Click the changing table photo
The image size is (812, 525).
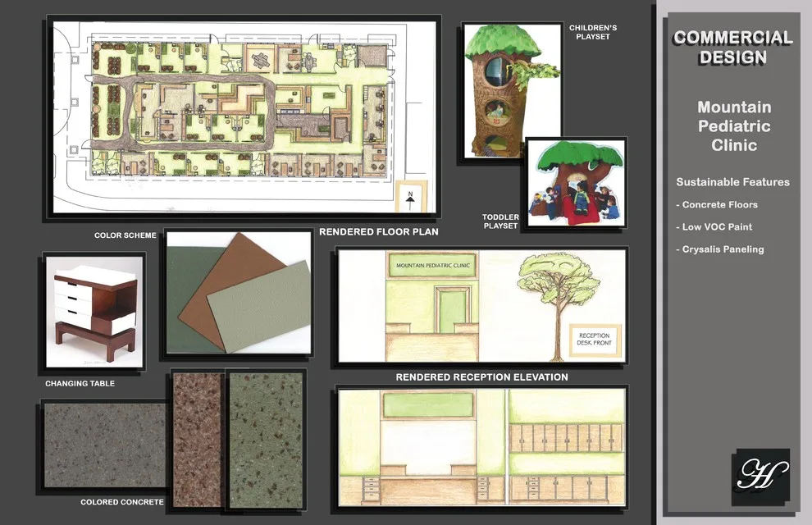[94, 312]
